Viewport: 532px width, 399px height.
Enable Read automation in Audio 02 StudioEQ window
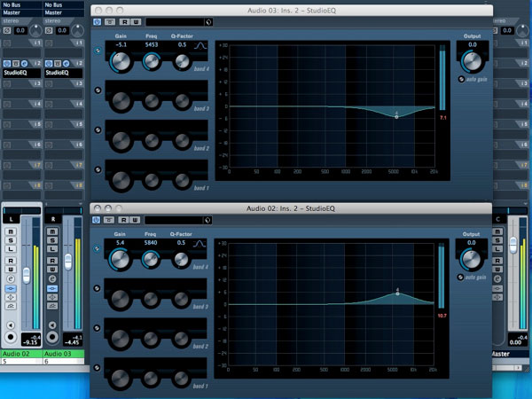pyautogui.click(x=123, y=220)
